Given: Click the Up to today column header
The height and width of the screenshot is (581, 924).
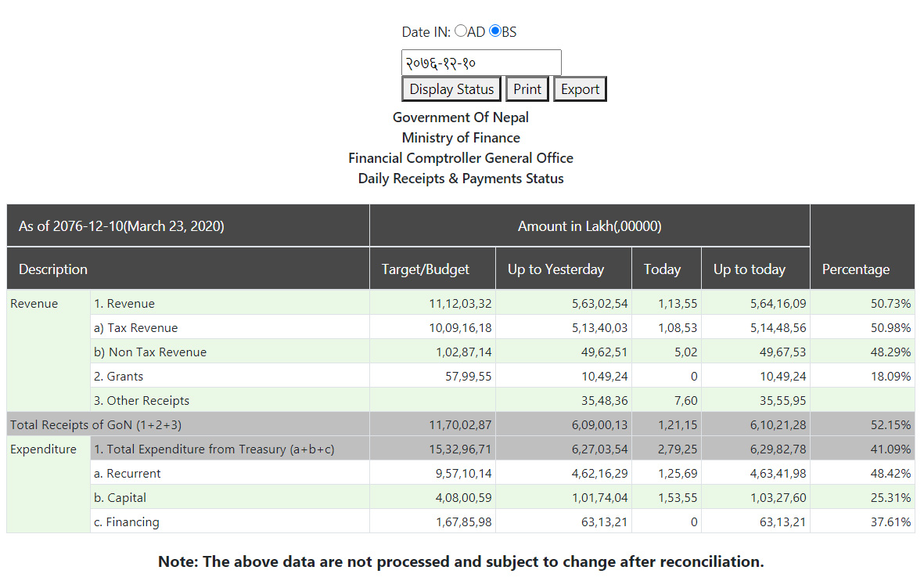Looking at the screenshot, I should click(x=749, y=269).
